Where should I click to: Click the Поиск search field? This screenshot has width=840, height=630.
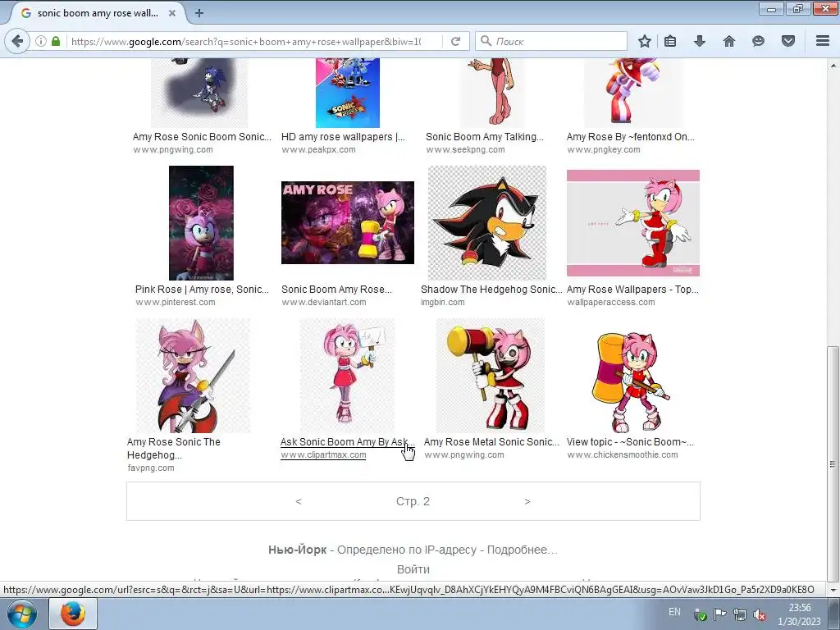tap(551, 41)
